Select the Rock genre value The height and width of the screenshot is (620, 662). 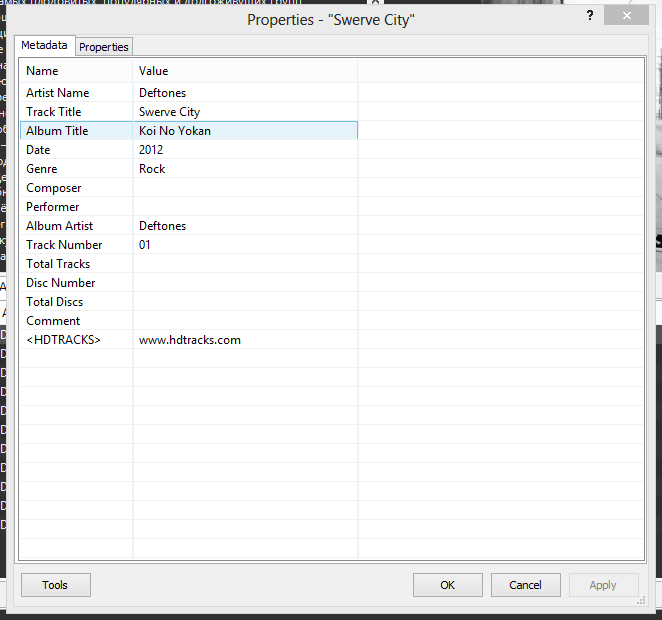coord(152,169)
